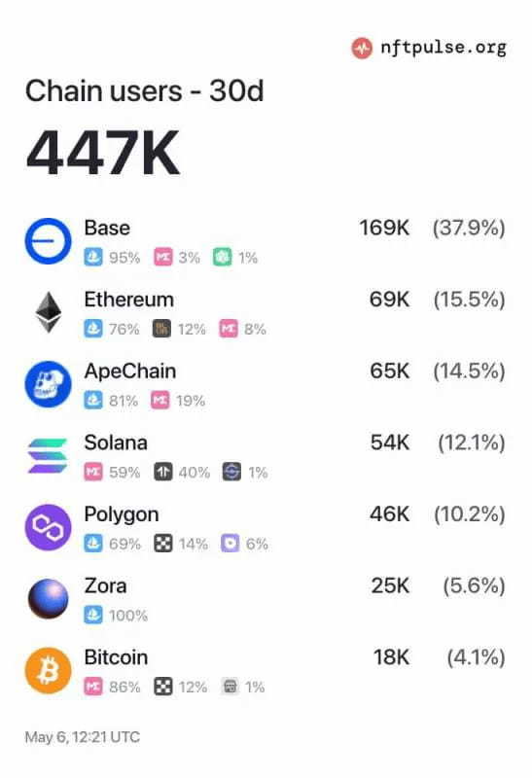Click the Tensor icon showing 40% on Solana
Image resolution: width=532 pixels, height=778 pixels.
point(162,472)
